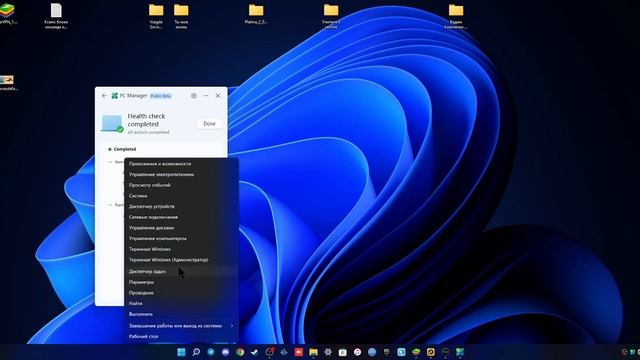Open the Windows Start button
The width and height of the screenshot is (640, 360).
pyautogui.click(x=181, y=352)
